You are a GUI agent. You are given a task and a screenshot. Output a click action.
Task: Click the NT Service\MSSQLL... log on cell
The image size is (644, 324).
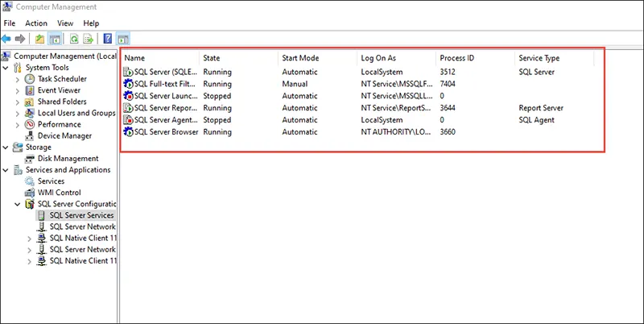[397, 96]
